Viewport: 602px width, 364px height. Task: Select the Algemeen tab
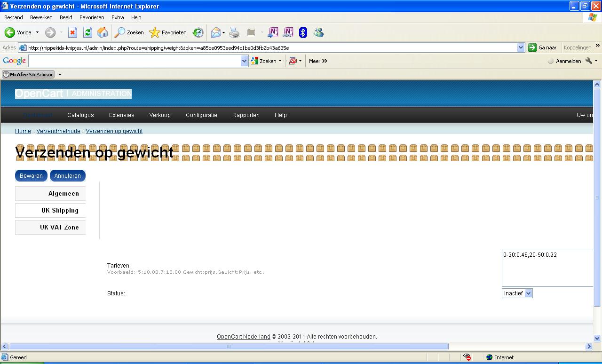[x=50, y=193]
